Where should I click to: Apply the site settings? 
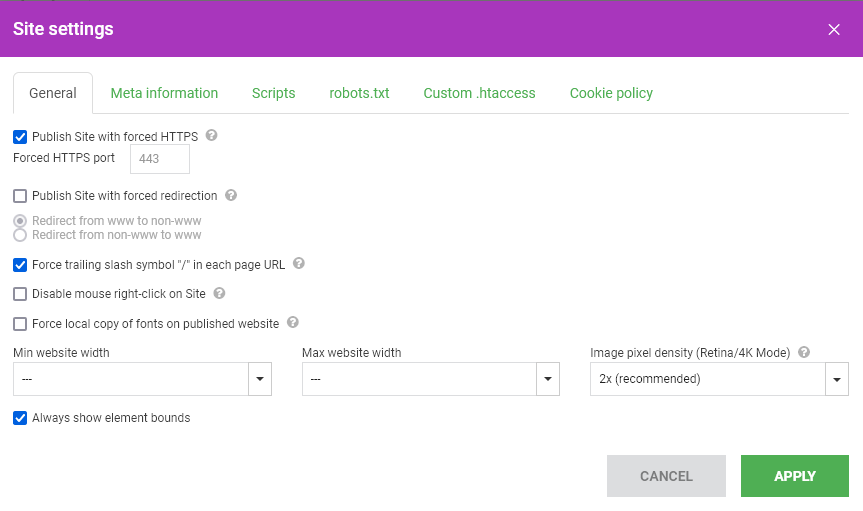tap(795, 476)
